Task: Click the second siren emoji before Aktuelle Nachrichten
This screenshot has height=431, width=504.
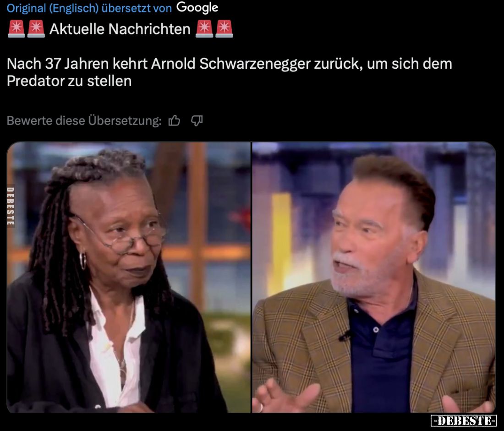Action: (x=36, y=29)
